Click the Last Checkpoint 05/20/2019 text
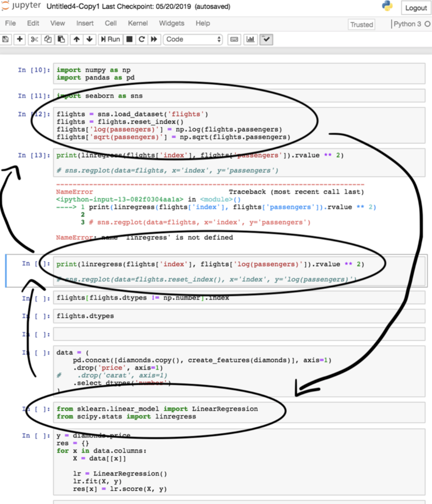 pos(146,7)
